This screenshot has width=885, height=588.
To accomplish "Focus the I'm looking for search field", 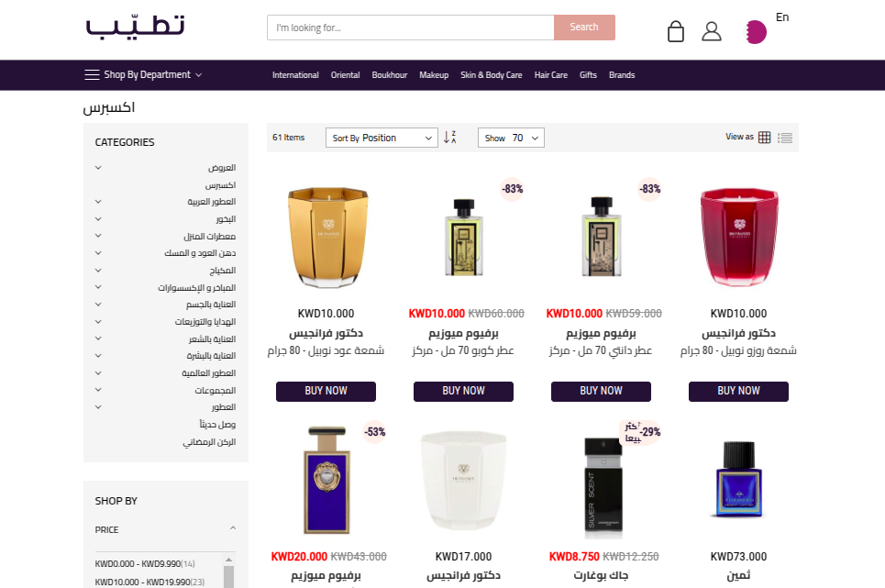I will [x=411, y=28].
